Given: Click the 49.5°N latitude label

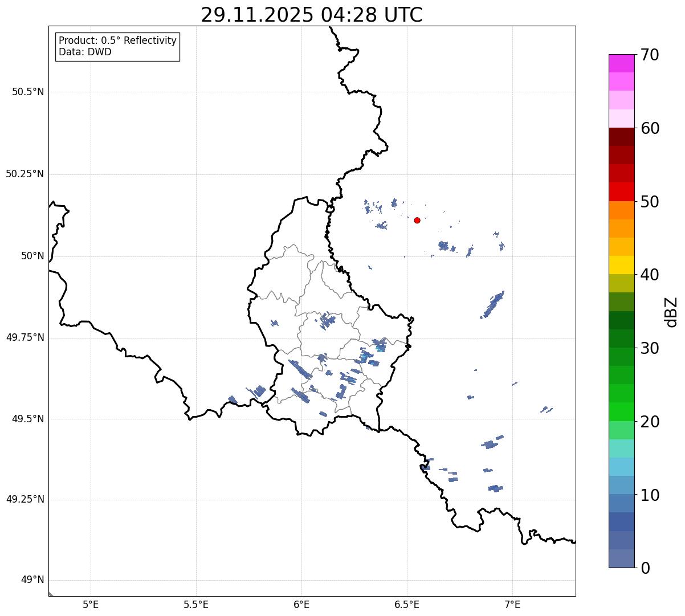Looking at the screenshot, I should pos(28,419).
